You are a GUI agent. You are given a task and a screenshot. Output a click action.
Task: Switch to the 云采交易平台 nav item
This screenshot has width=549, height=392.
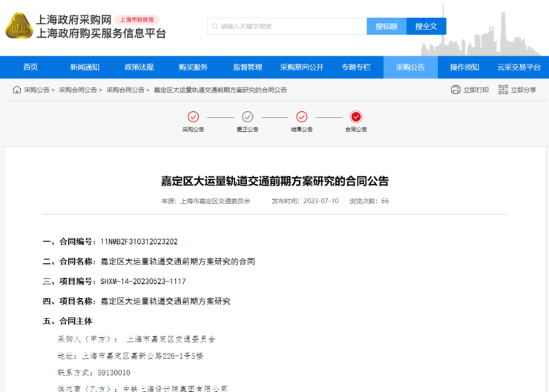pyautogui.click(x=519, y=67)
